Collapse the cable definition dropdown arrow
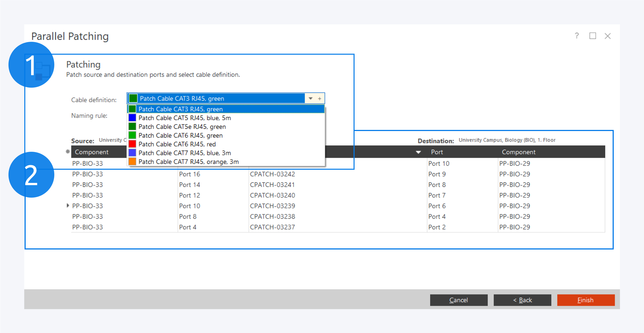Viewport: 644px width, 333px height. click(310, 99)
